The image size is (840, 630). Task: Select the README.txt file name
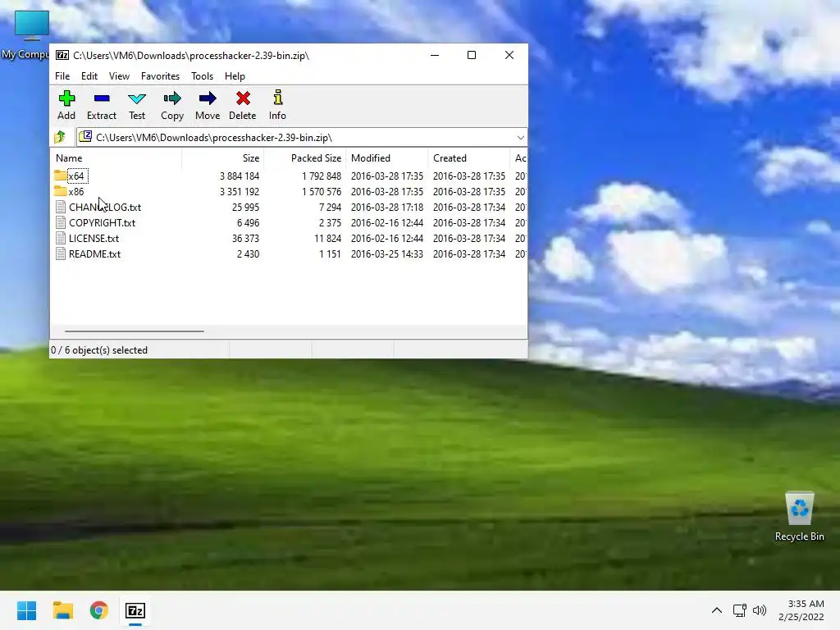click(95, 253)
